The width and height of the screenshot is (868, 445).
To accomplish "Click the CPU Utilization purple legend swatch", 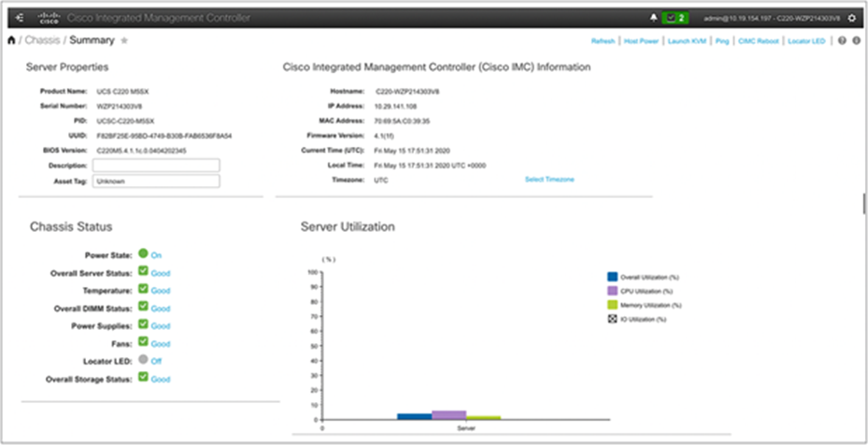I will 612,291.
